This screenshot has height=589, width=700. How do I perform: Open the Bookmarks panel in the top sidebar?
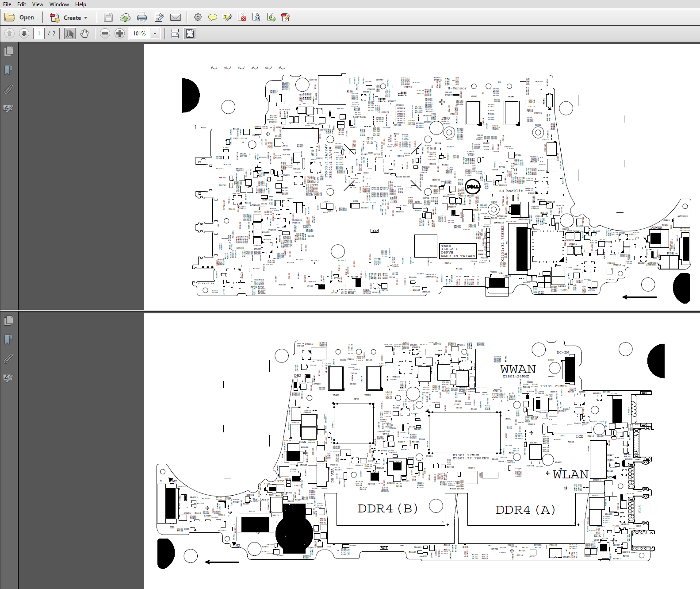[x=8, y=70]
